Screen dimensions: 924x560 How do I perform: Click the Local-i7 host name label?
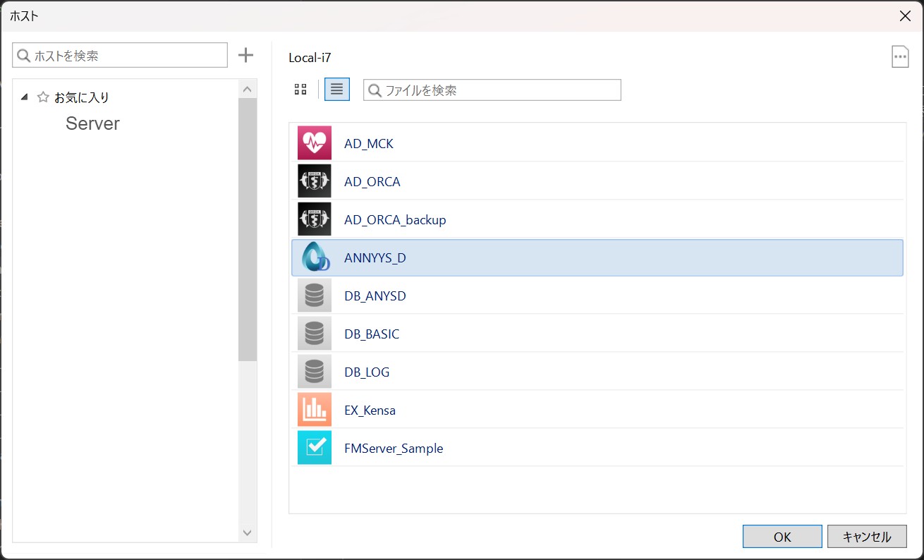(310, 57)
